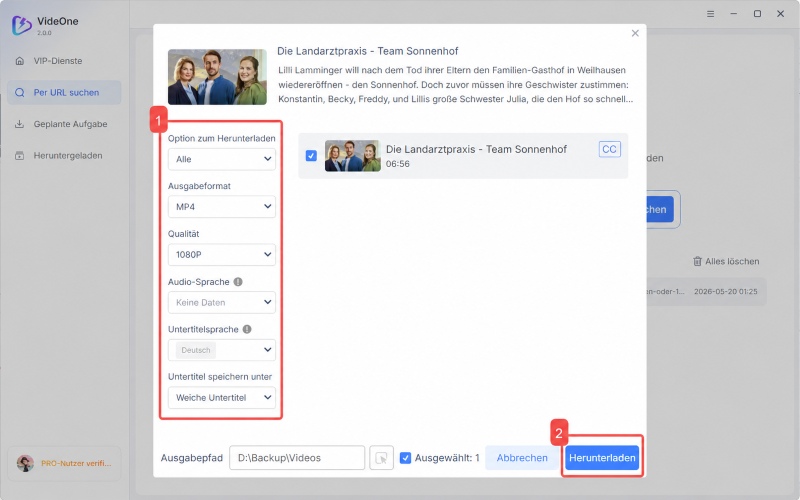Open Heruntergeladen in sidebar

64,156
